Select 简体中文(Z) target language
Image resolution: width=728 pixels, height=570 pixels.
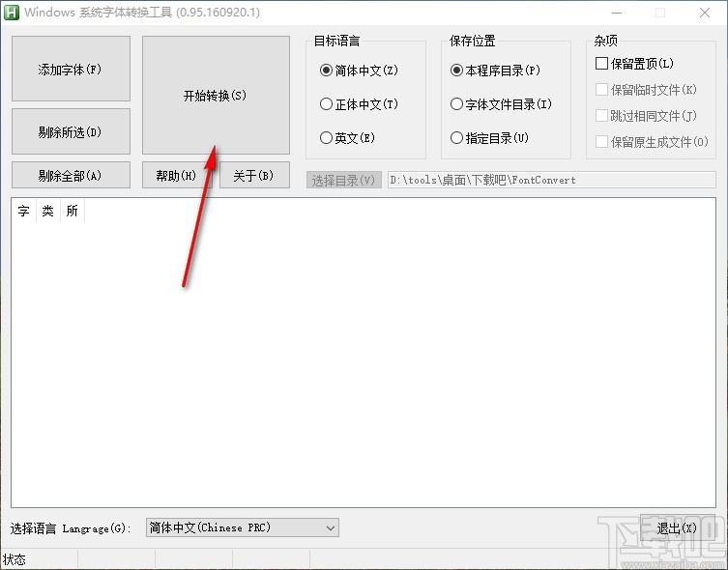359,71
